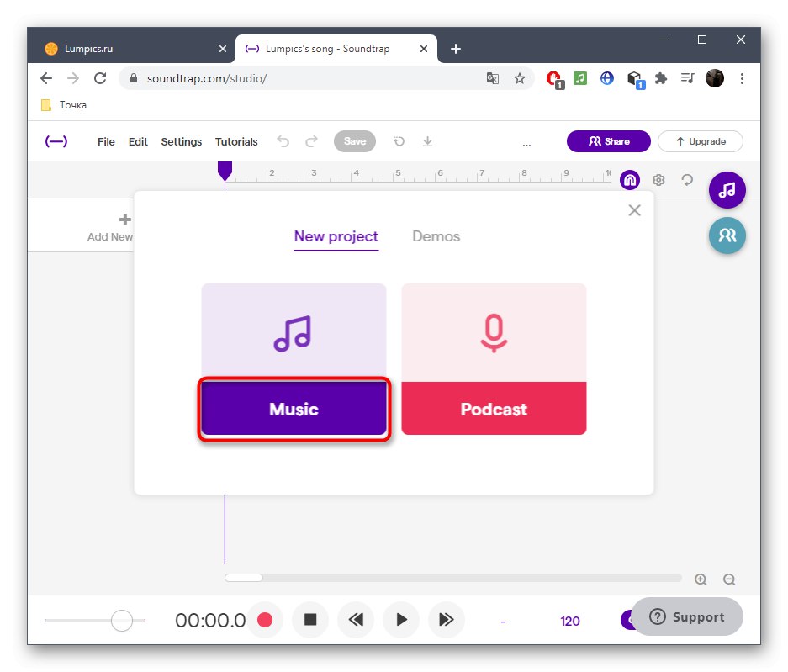Switch to the Demos tab
Viewport: 788px width, 672px height.
(436, 236)
